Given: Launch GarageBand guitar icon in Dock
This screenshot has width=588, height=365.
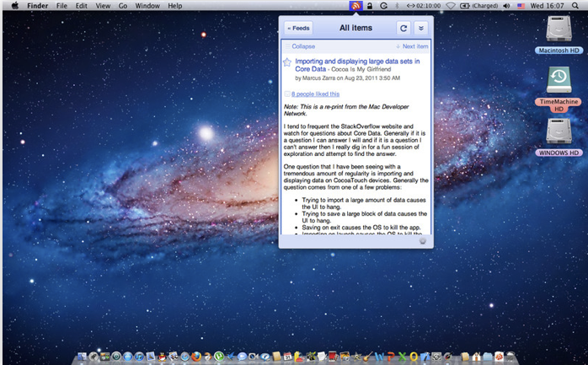Looking at the screenshot, I should 368,357.
